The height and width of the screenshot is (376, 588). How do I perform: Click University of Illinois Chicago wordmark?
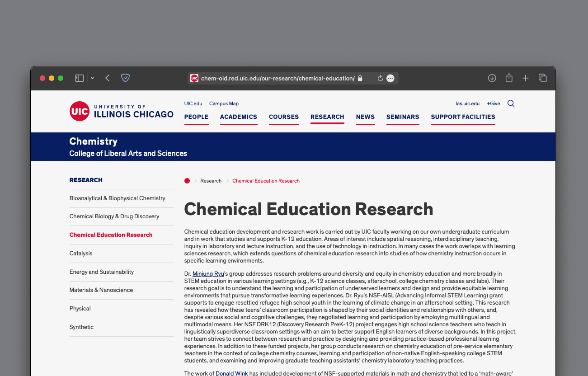tap(134, 112)
